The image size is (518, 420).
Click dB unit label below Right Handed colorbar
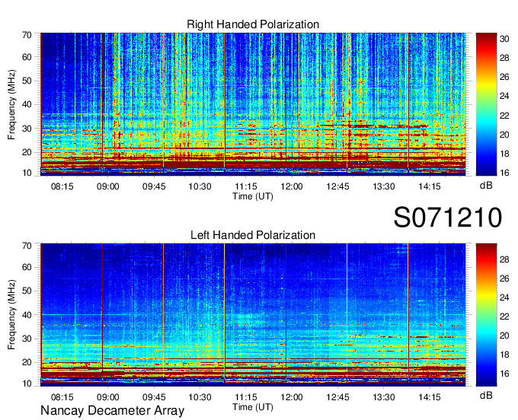[486, 186]
